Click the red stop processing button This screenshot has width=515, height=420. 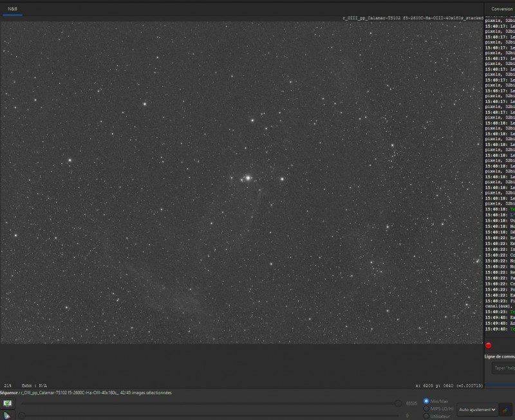click(489, 345)
